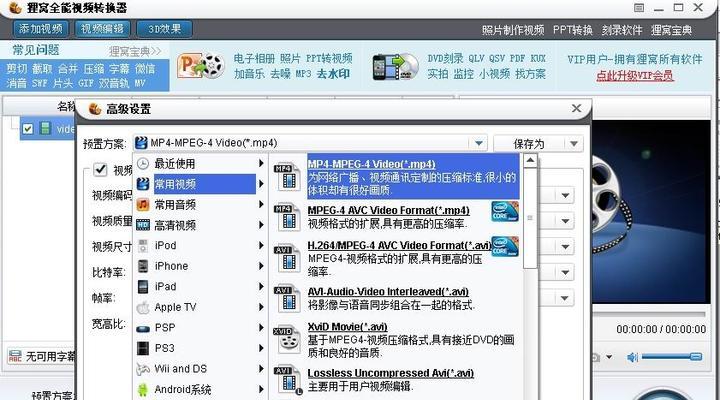
Task: Open the 预置方案 dropdown arrow
Action: tap(478, 143)
